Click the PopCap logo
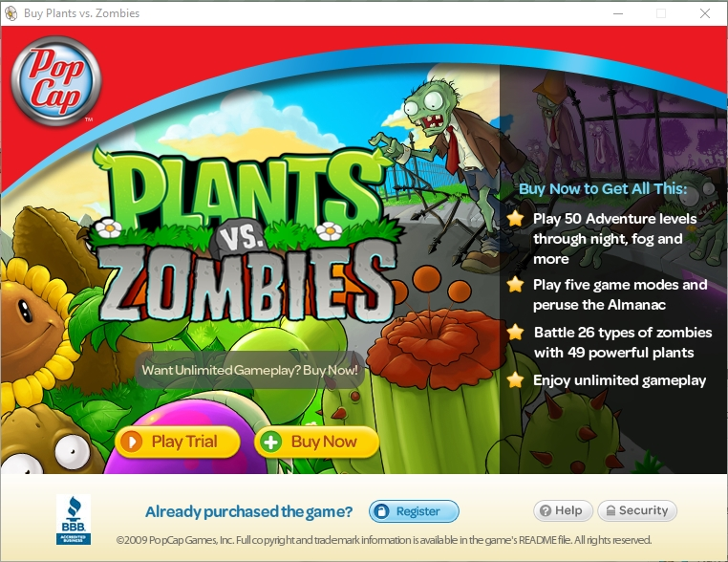 (x=56, y=81)
